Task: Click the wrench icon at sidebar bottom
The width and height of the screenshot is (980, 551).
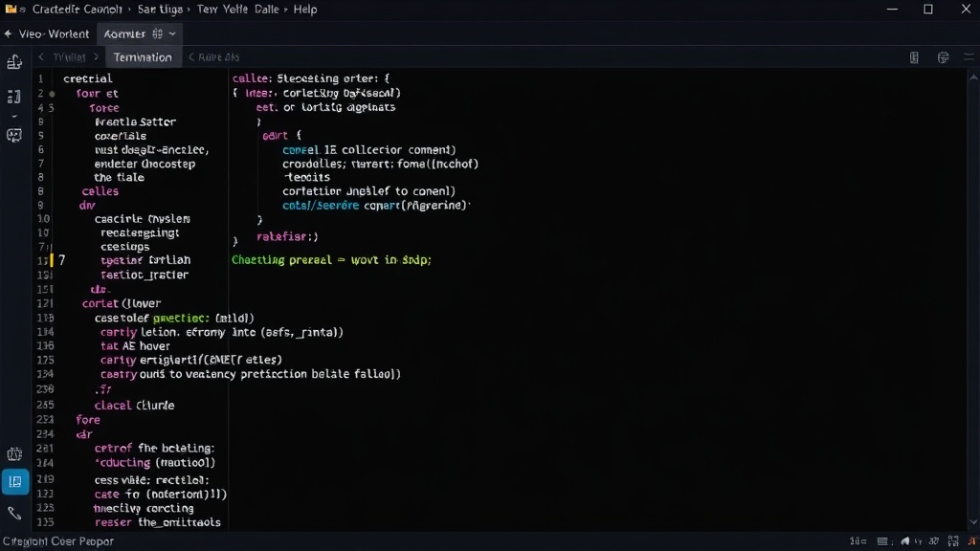Action: pos(14,514)
